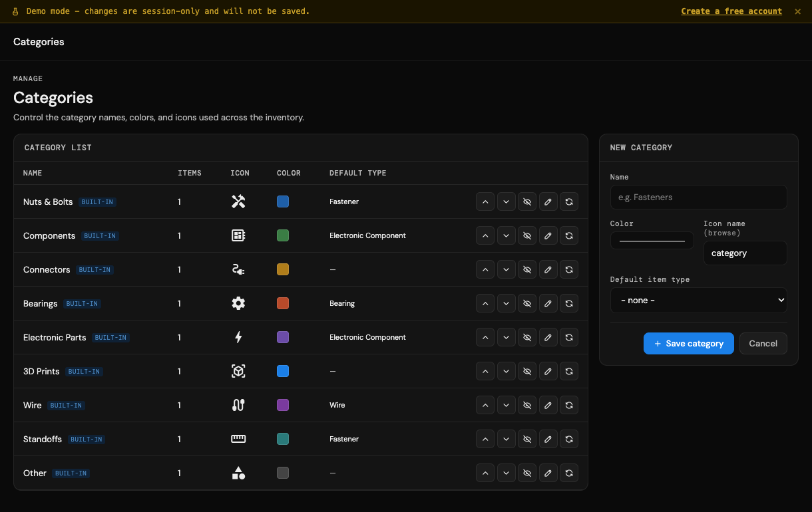
Task: Click the Electronic Parts bolt icon
Action: point(238,337)
